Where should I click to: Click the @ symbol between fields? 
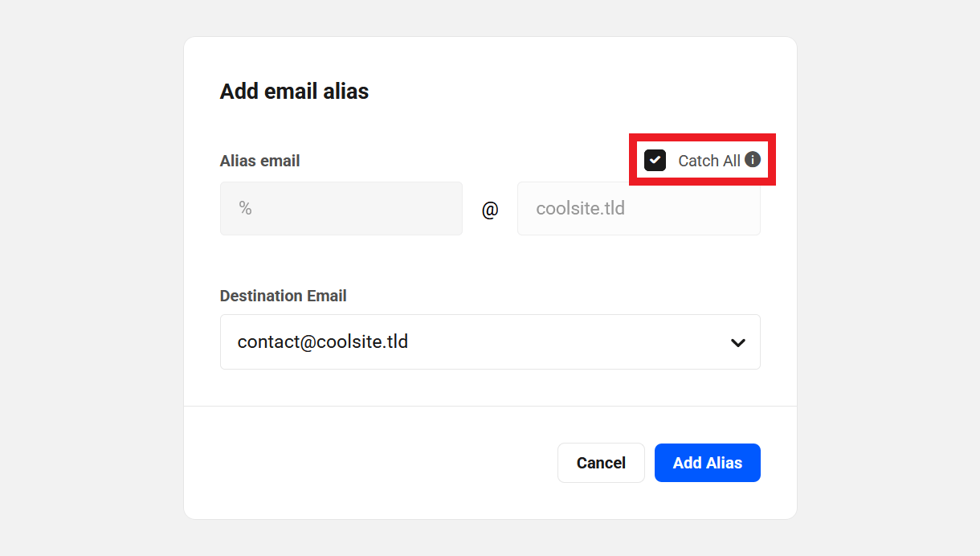pyautogui.click(x=490, y=210)
